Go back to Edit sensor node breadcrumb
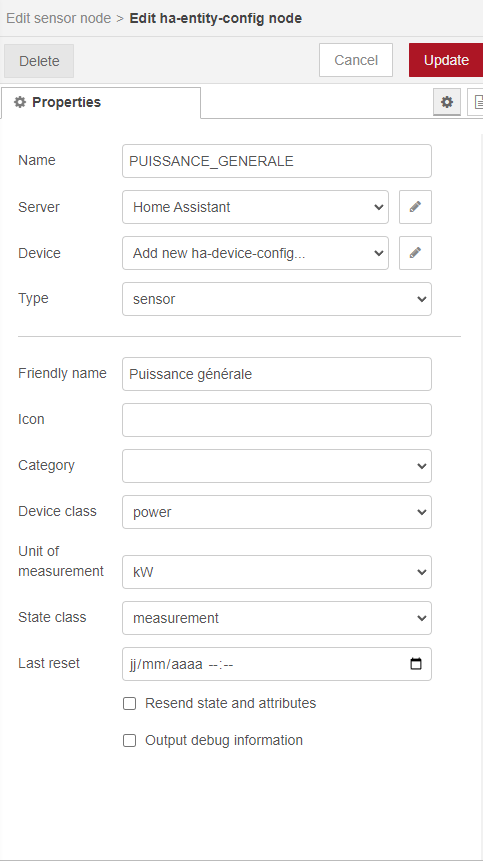This screenshot has width=483, height=861. point(58,18)
